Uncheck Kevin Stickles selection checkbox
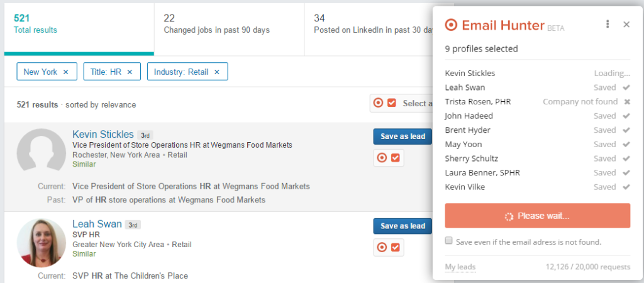This screenshot has width=644, height=283. pos(396,158)
